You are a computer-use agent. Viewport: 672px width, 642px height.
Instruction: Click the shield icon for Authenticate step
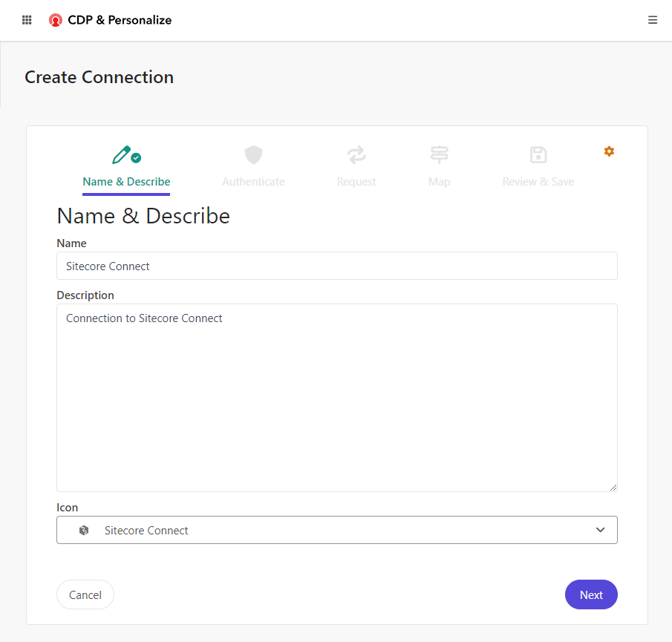[253, 155]
